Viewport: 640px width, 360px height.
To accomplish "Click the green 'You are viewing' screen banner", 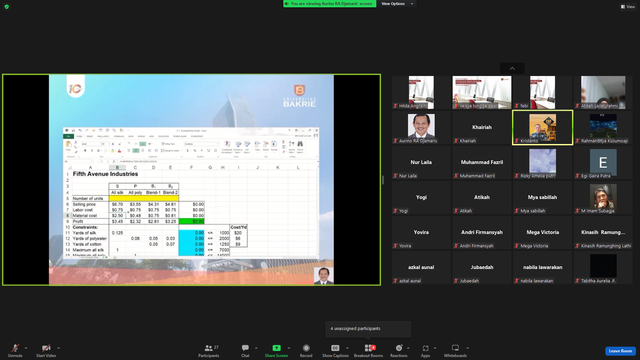I will [329, 4].
